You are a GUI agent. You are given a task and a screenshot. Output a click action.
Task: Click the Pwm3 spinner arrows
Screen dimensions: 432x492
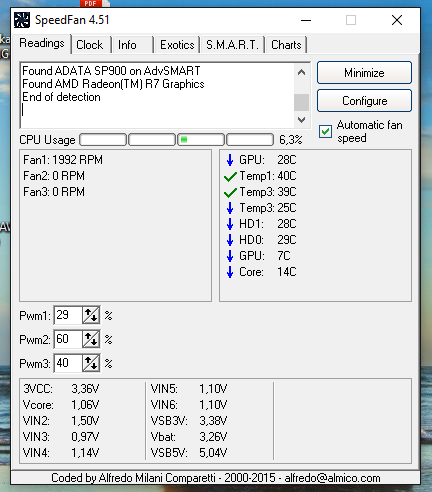91,363
